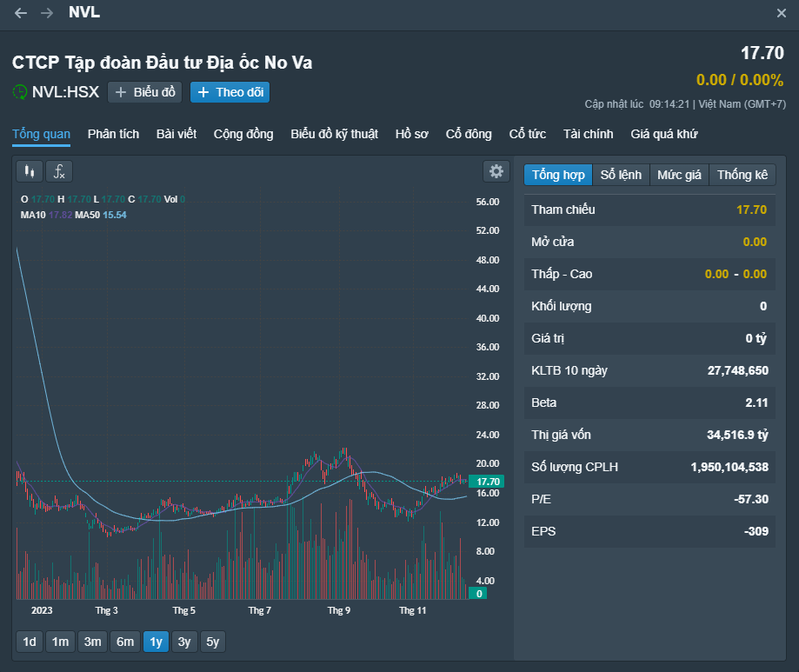Open the Bài viết tab
The width and height of the screenshot is (799, 672).
click(176, 134)
